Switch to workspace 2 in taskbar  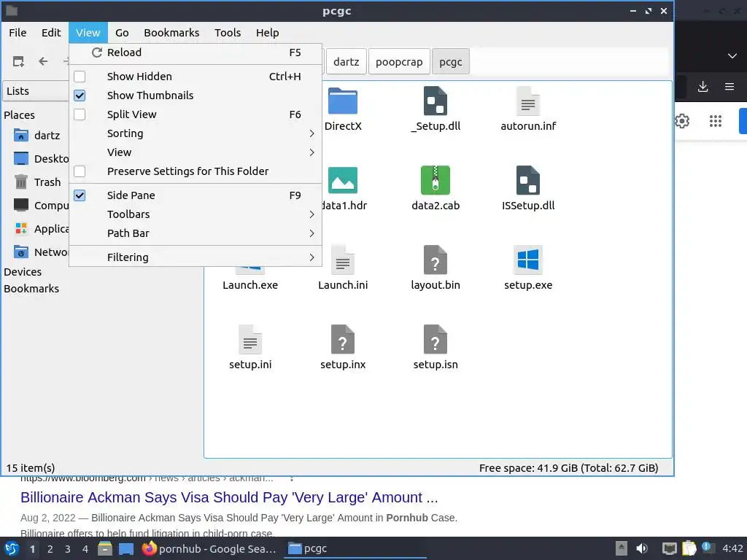coord(50,548)
